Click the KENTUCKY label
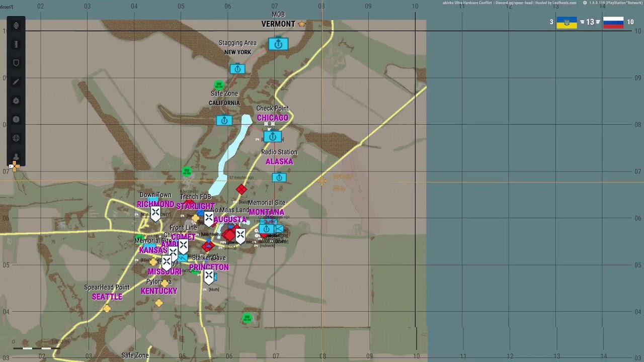644x362 pixels. click(x=159, y=291)
